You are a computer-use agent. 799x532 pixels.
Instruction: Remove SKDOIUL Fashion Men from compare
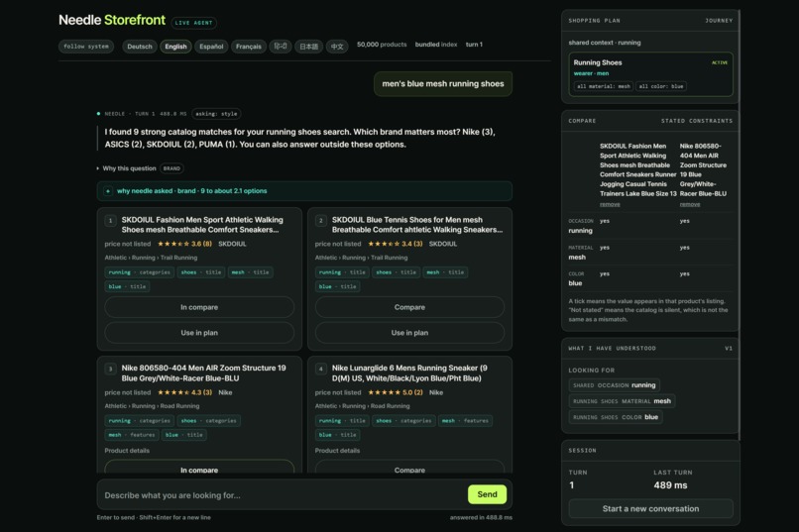pos(610,204)
